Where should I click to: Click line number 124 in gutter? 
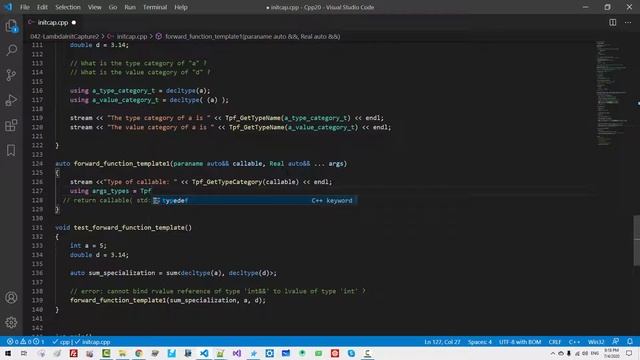pyautogui.click(x=37, y=163)
